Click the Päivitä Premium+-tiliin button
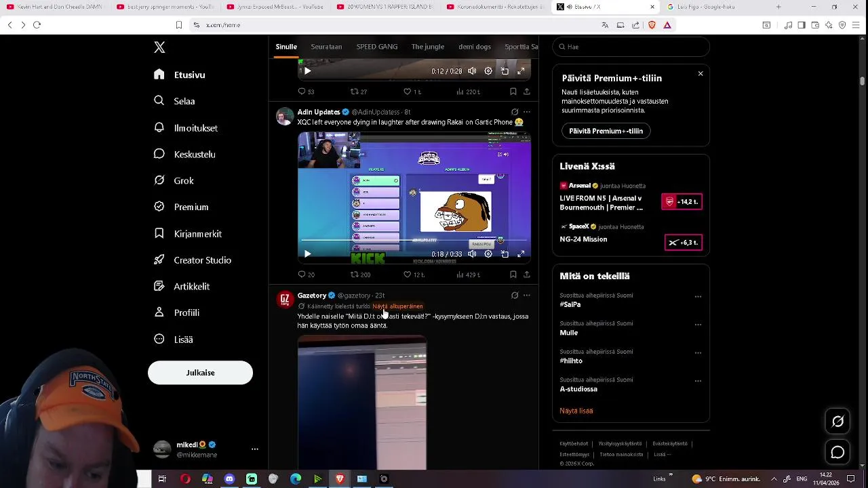The width and height of the screenshot is (868, 488). (606, 131)
